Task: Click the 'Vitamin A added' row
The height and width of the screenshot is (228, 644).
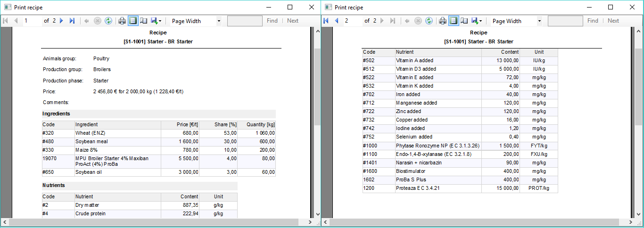Action: (460, 61)
